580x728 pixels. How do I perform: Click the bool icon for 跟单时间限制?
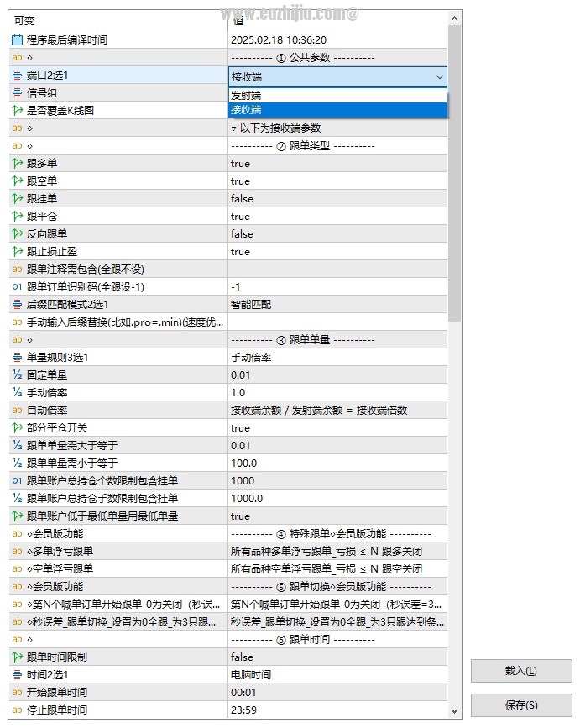coord(17,657)
